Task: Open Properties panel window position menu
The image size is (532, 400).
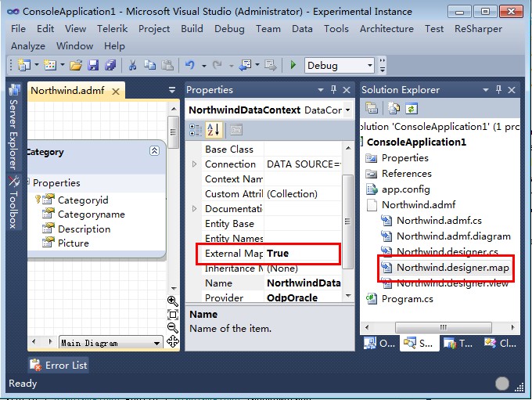Action: tap(321, 90)
